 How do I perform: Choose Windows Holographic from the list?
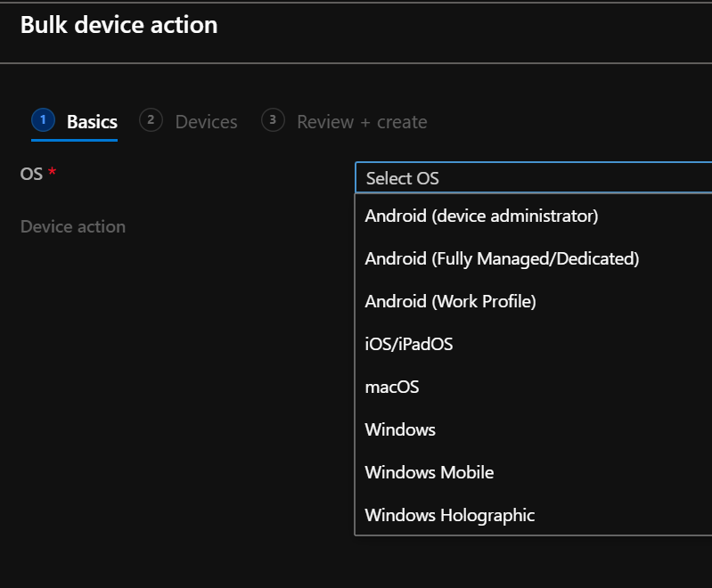449,515
